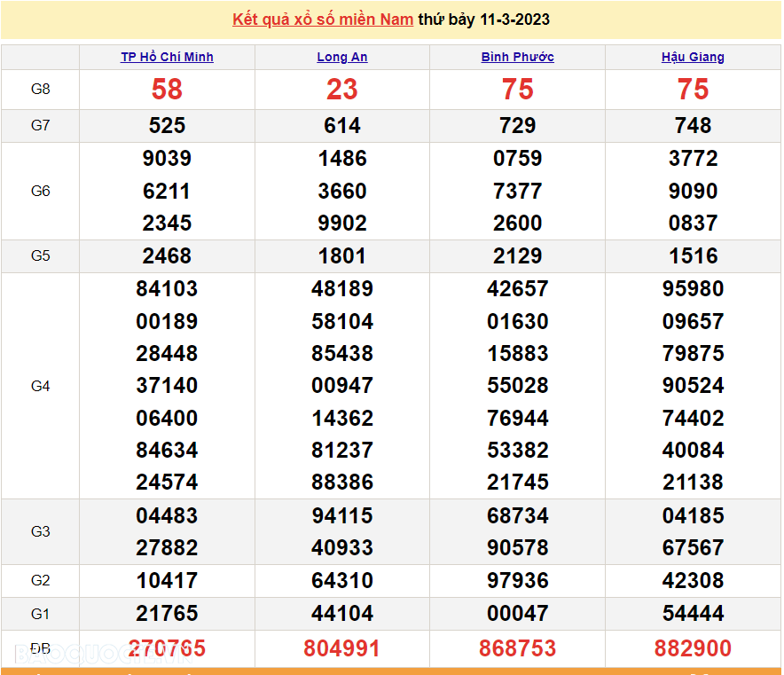Open the 'Kết quả xổ số miền Nam' link

[322, 20]
